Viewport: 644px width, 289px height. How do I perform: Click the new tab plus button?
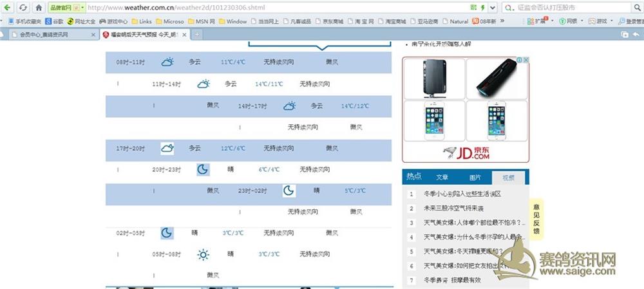[x=197, y=34]
